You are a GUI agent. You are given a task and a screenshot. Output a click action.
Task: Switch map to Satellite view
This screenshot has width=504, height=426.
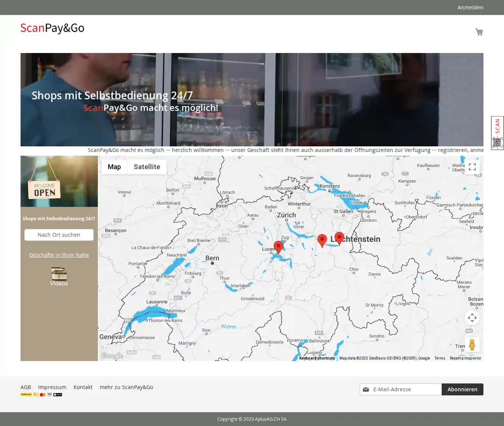(147, 167)
